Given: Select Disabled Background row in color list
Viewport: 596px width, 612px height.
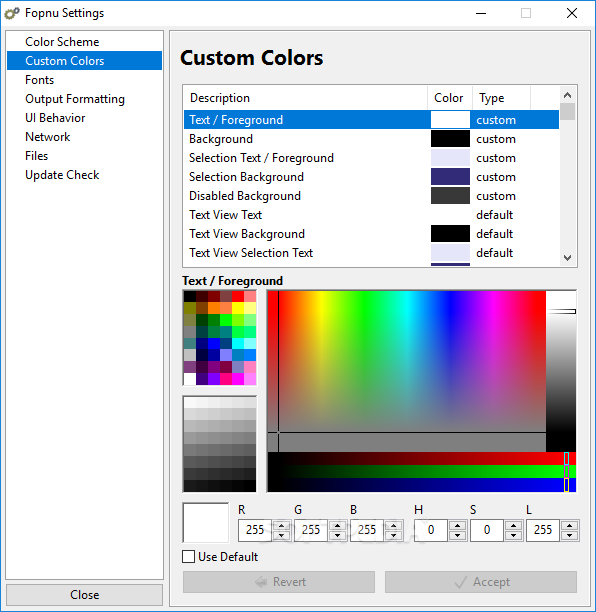Looking at the screenshot, I should [371, 196].
